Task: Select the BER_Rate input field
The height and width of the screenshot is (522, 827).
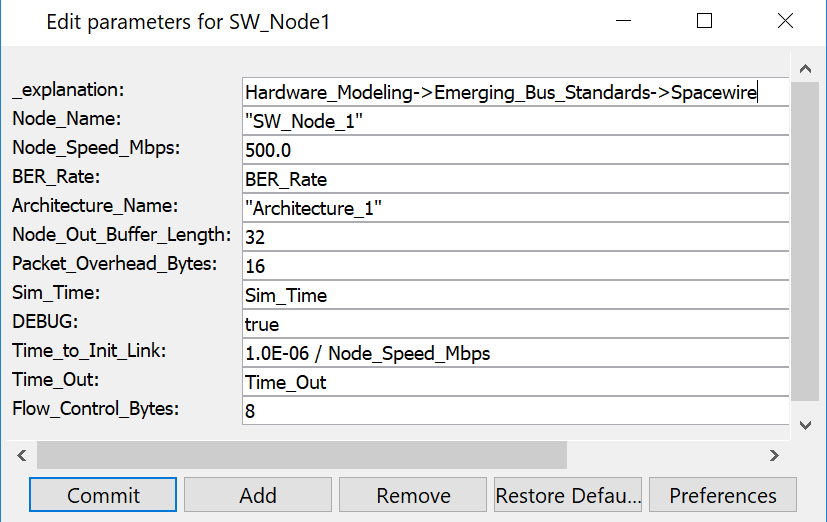Action: pos(515,179)
